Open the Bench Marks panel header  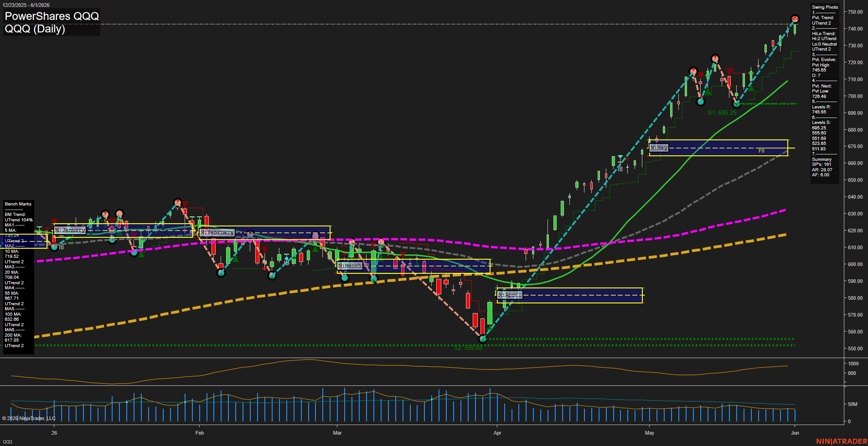click(x=18, y=204)
